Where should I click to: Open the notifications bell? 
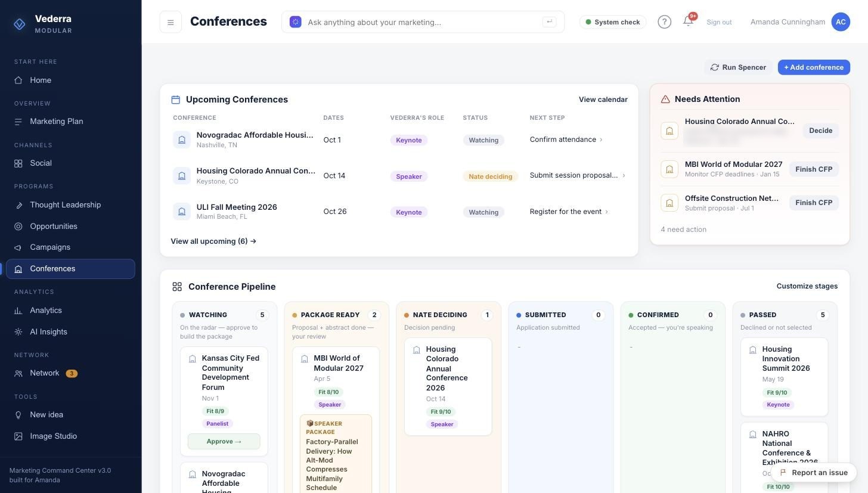[x=688, y=21]
